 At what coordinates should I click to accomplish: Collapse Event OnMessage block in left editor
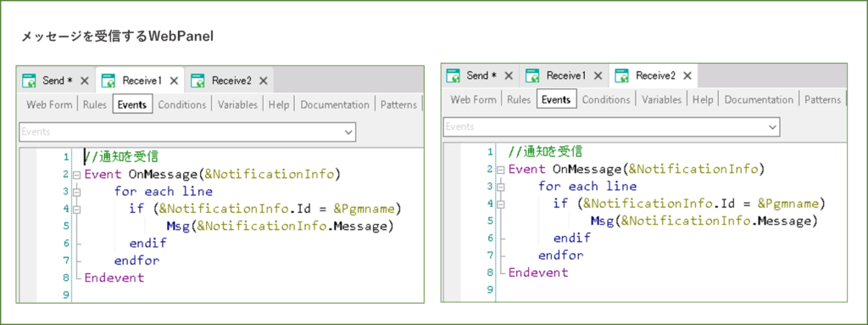tap(76, 175)
